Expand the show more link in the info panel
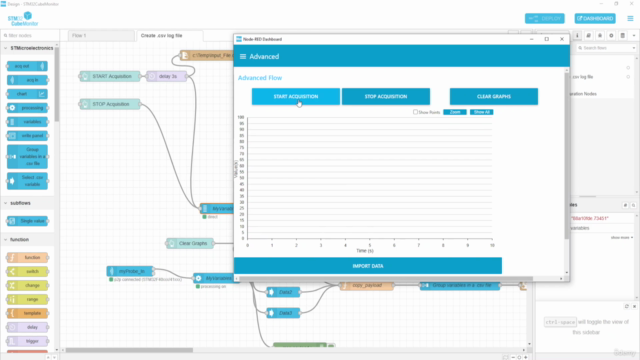Image resolution: width=640 pixels, height=360 pixels. [622, 238]
